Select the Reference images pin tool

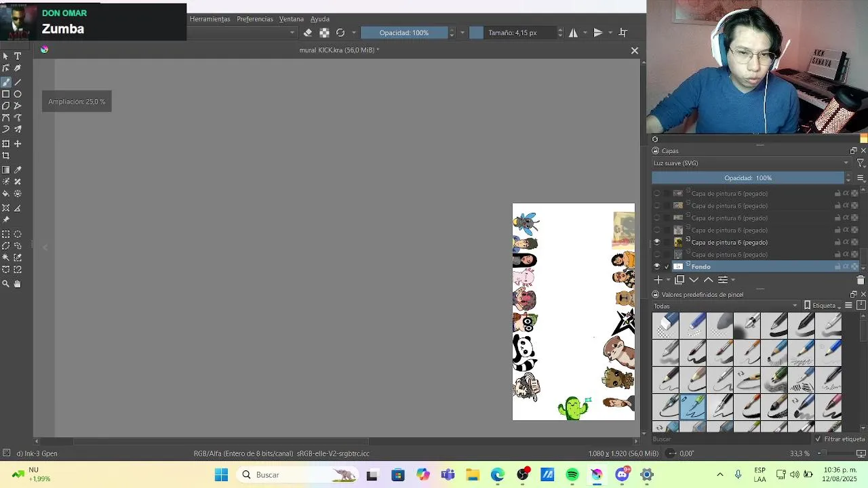tap(6, 220)
